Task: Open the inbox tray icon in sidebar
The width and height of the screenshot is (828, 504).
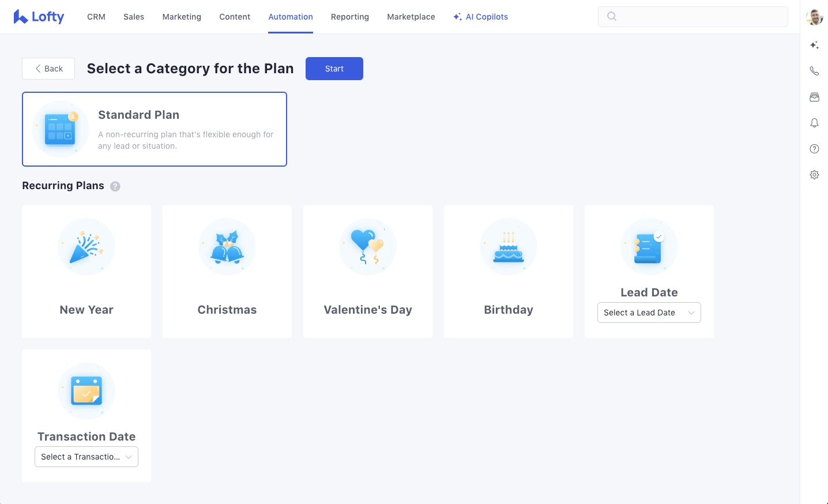Action: pos(814,97)
